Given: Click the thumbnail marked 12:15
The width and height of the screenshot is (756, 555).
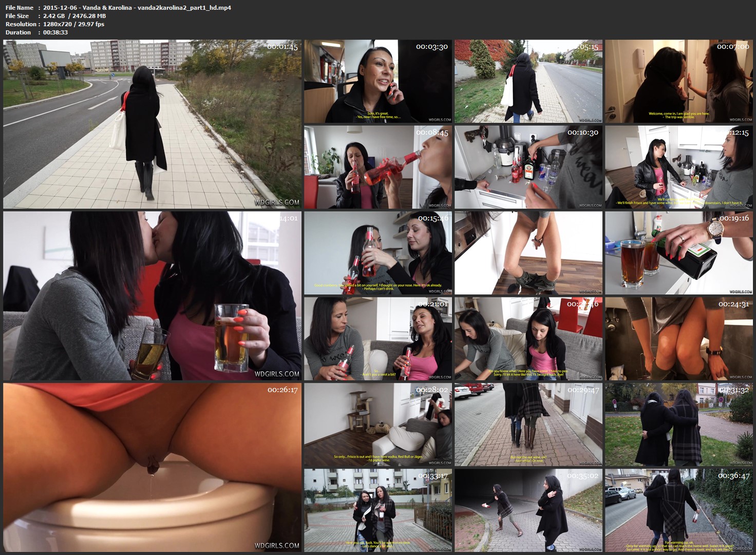Looking at the screenshot, I should point(678,167).
